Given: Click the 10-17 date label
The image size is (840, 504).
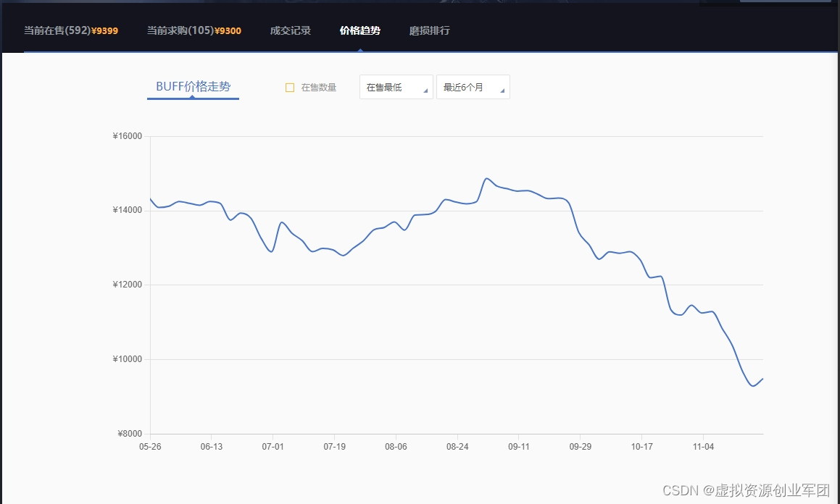Looking at the screenshot, I should tap(642, 447).
